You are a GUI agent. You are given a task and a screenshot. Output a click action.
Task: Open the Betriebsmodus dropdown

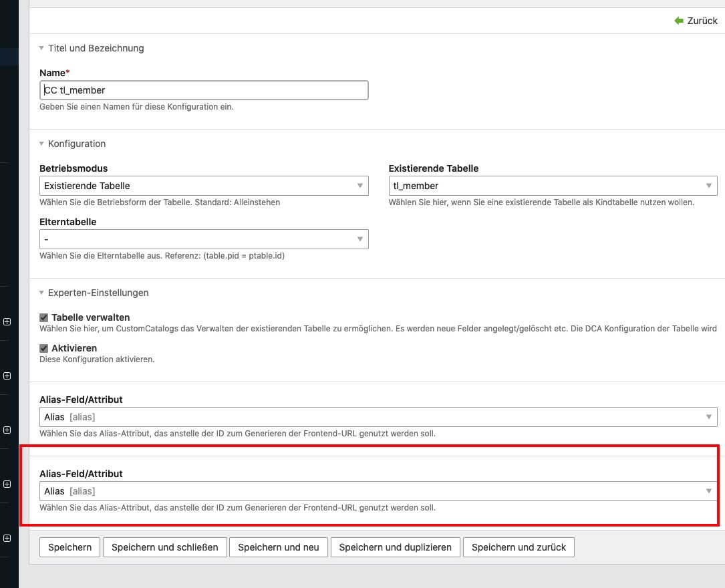(x=204, y=186)
